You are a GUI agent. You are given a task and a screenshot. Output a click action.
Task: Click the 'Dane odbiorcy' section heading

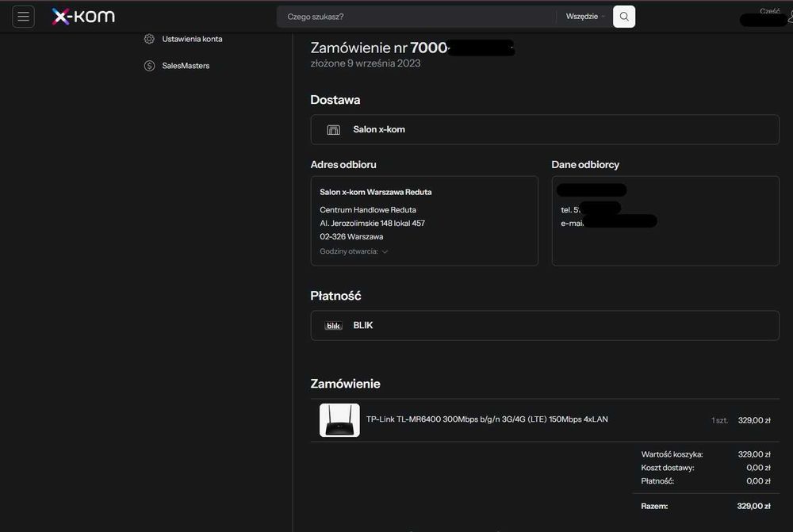click(585, 165)
